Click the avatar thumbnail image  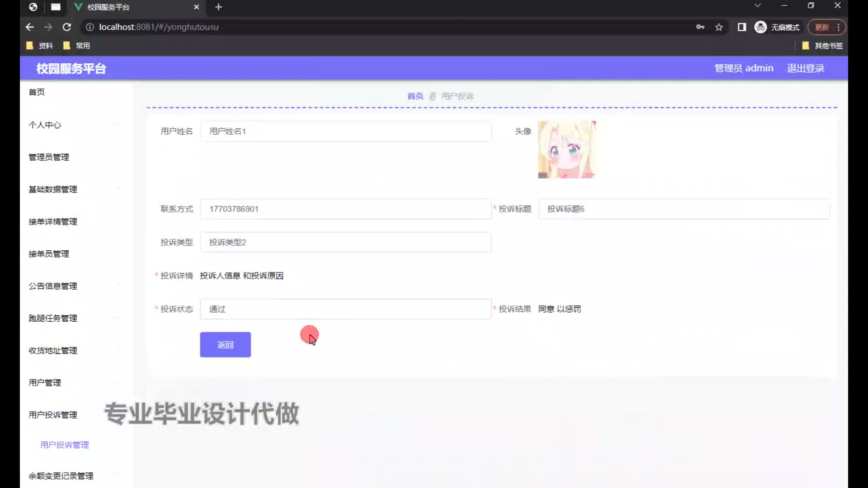[567, 150]
